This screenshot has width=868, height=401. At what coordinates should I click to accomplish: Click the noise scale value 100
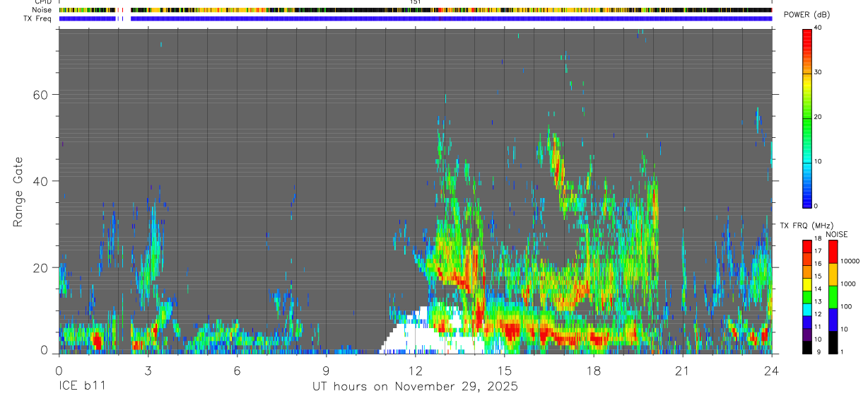click(x=845, y=306)
